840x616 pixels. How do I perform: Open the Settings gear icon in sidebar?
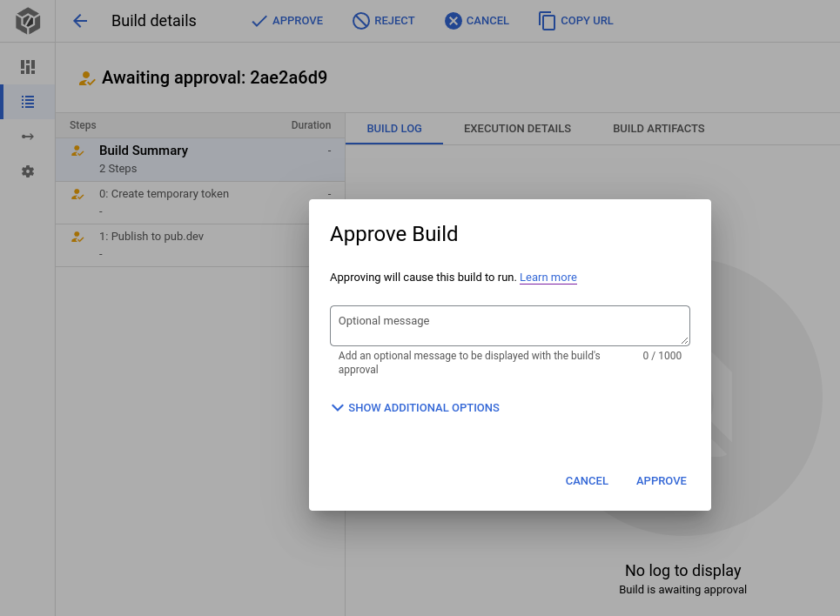(x=27, y=171)
